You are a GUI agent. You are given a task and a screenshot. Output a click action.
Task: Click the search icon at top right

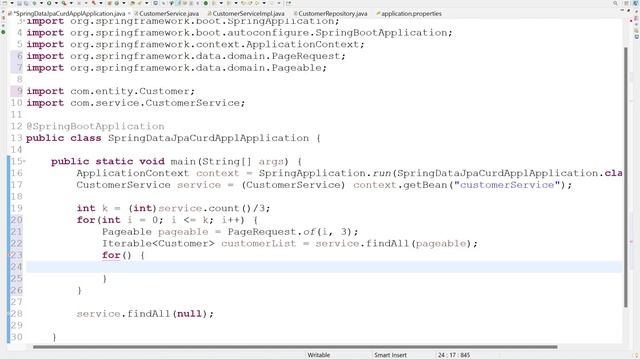[x=615, y=3]
